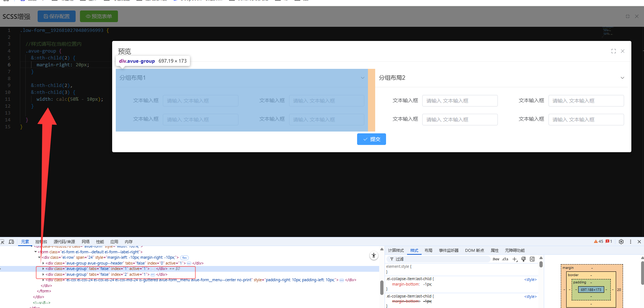644x308 pixels.
Task: Toggle the device toolbar in DevTools
Action: [11, 242]
